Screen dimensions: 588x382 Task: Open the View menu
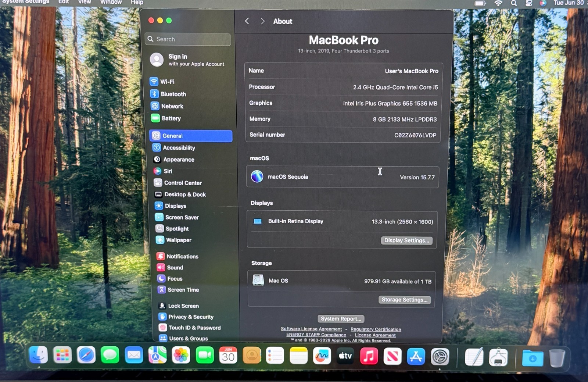[85, 2]
